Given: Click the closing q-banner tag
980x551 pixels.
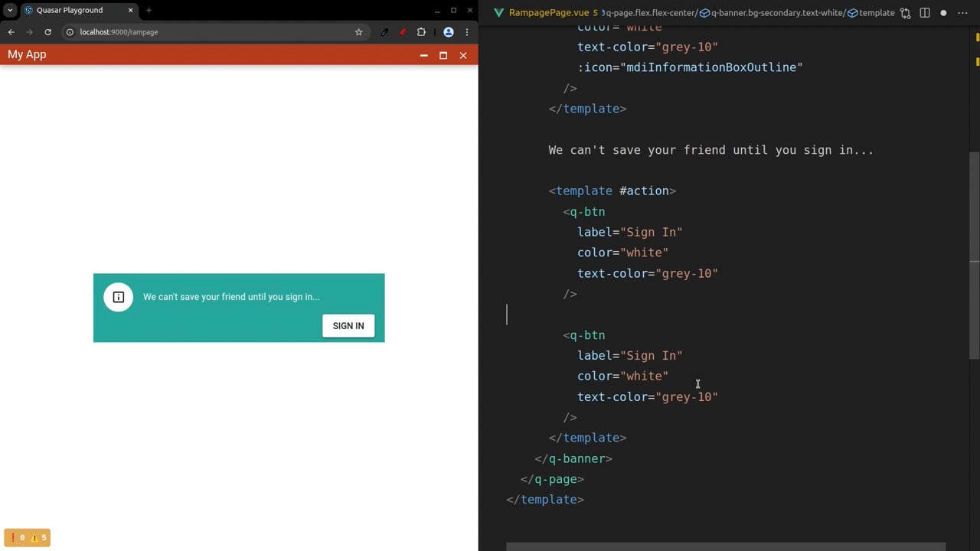Looking at the screenshot, I should (573, 458).
